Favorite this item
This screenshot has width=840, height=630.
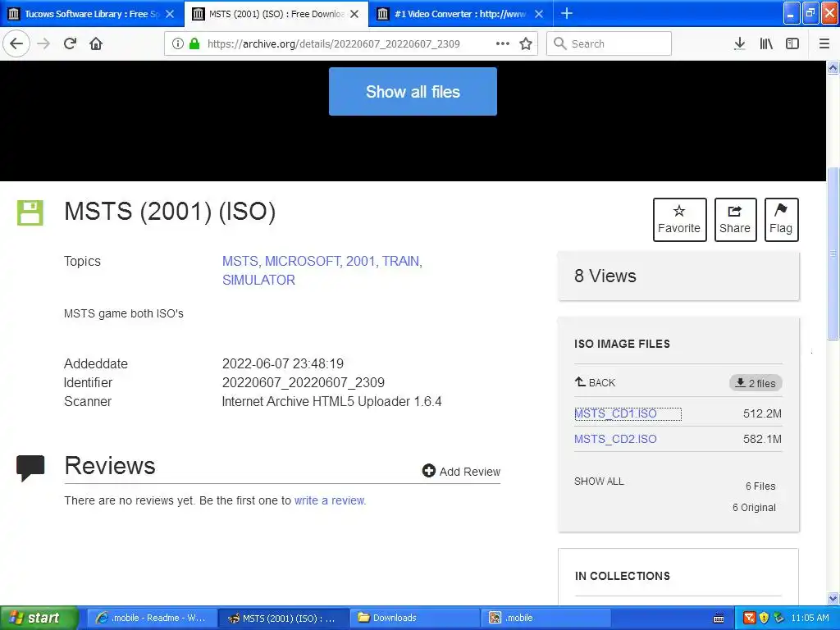tap(680, 220)
